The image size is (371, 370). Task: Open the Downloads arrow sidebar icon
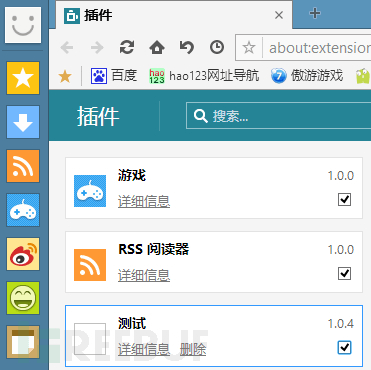coord(23,122)
